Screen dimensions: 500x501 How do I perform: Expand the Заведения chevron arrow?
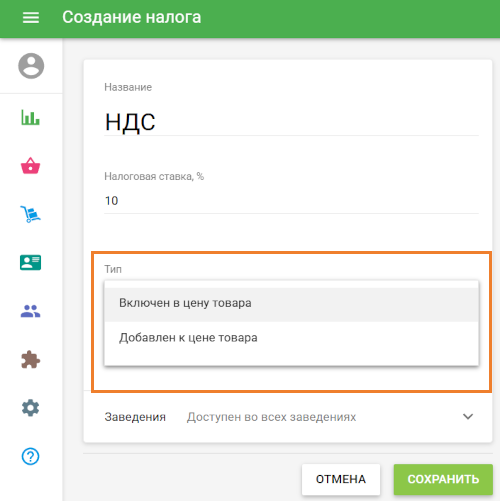[468, 417]
